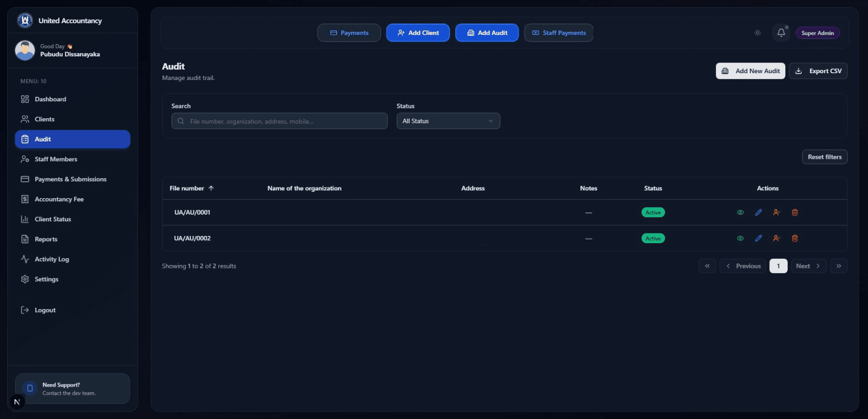This screenshot has height=419, width=868.
Task: Open the Need Support card
Action: click(73, 388)
